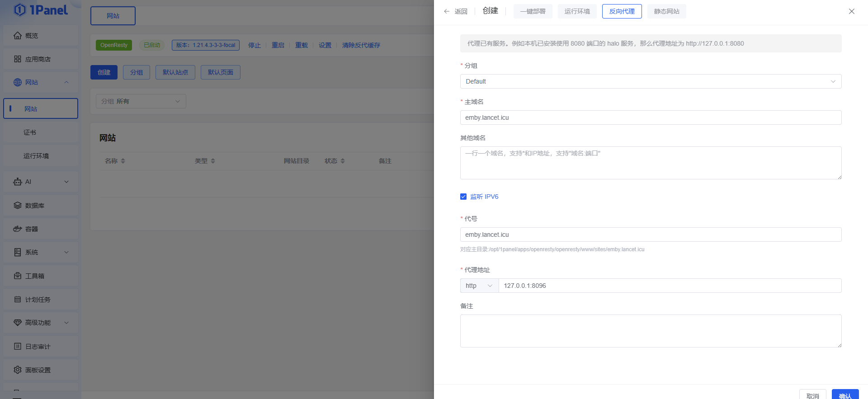The width and height of the screenshot is (868, 399).
Task: Uncheck the 监听 IPV6 checkbox
Action: click(x=463, y=197)
